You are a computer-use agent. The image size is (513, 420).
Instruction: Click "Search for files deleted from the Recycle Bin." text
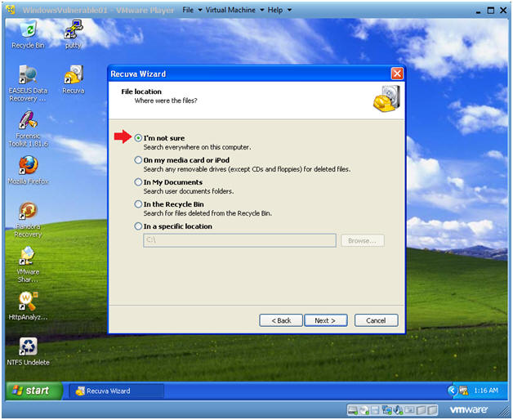(x=207, y=213)
